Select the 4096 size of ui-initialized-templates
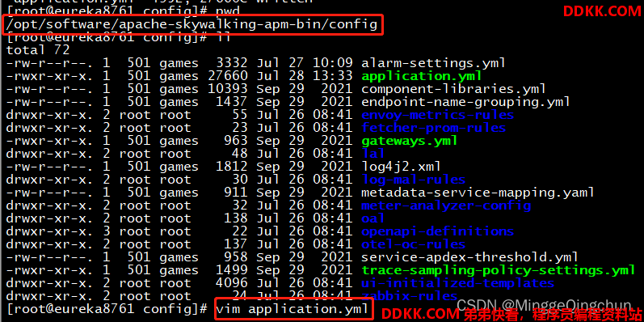The width and height of the screenshot is (644, 322). point(232,283)
